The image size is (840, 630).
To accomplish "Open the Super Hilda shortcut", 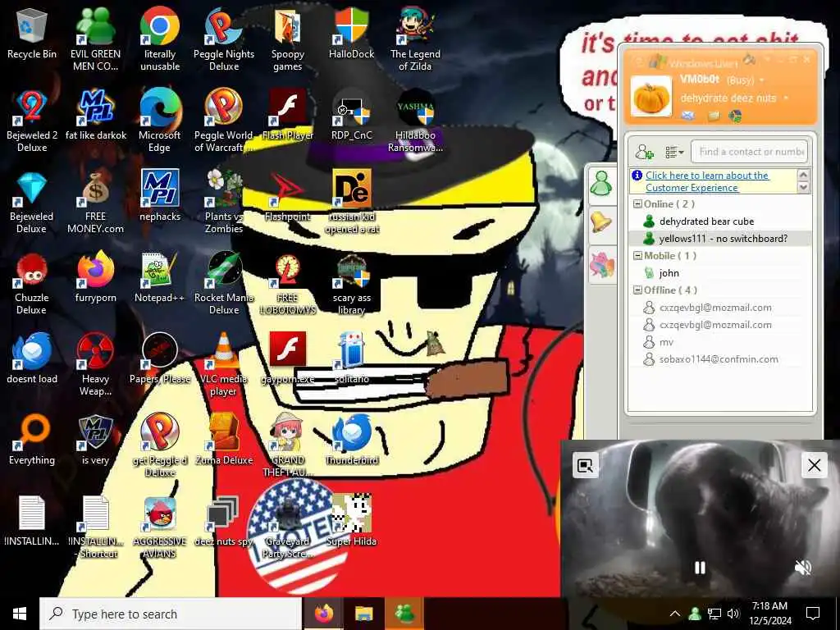I will pyautogui.click(x=351, y=522).
